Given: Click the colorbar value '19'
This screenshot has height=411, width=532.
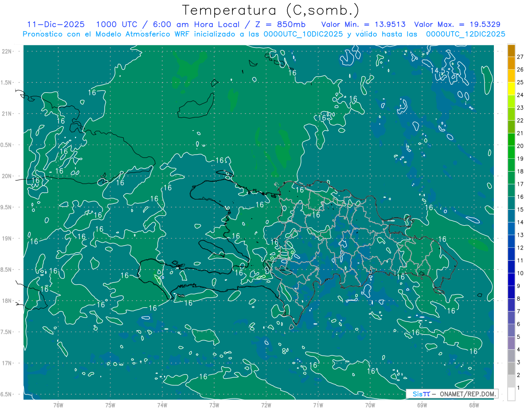Looking at the screenshot, I should point(521,159).
